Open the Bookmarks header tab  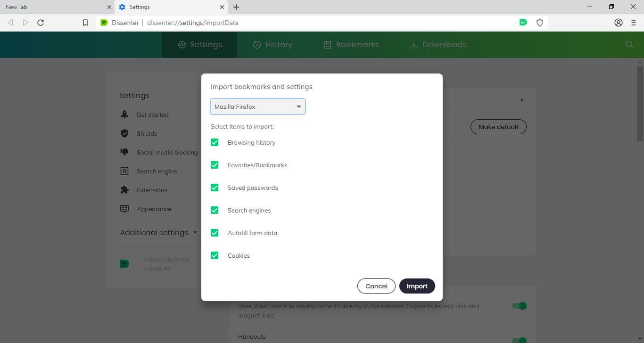351,44
